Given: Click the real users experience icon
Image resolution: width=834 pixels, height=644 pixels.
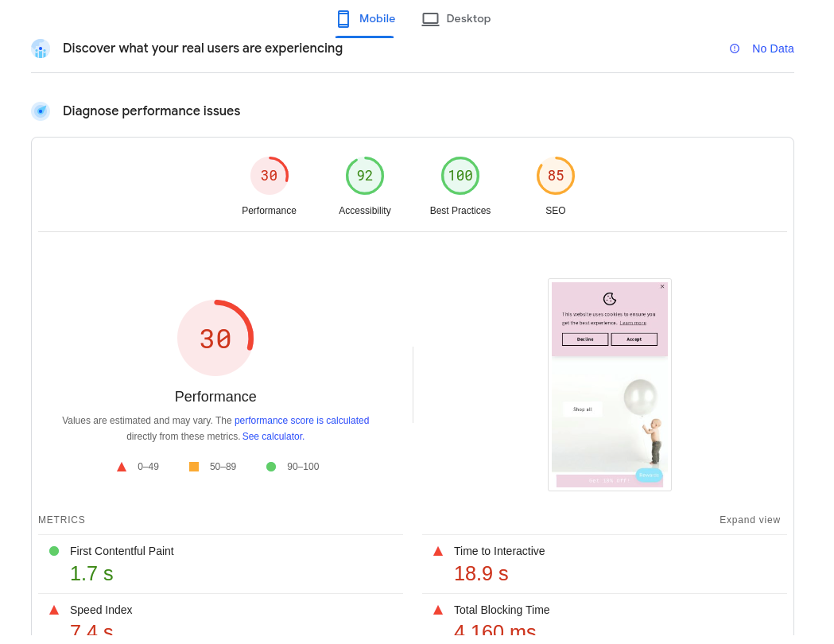Looking at the screenshot, I should pos(41,48).
